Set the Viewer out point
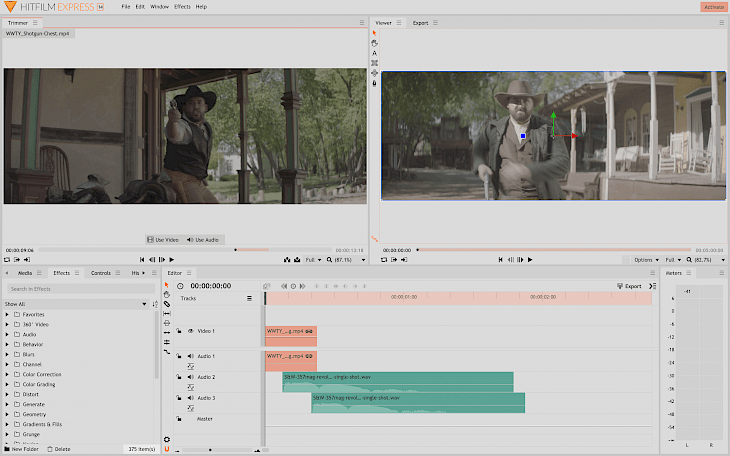Image resolution: width=730 pixels, height=456 pixels. (x=404, y=259)
